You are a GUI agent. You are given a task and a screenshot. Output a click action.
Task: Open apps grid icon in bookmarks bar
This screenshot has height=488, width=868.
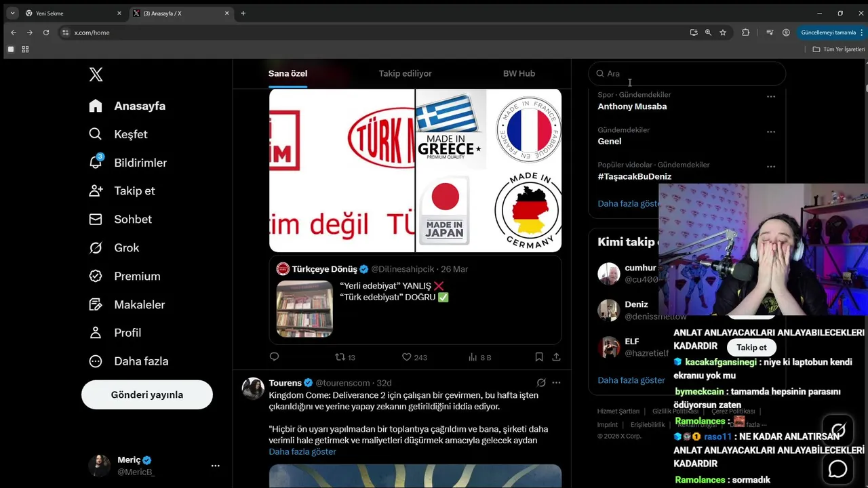pyautogui.click(x=26, y=49)
